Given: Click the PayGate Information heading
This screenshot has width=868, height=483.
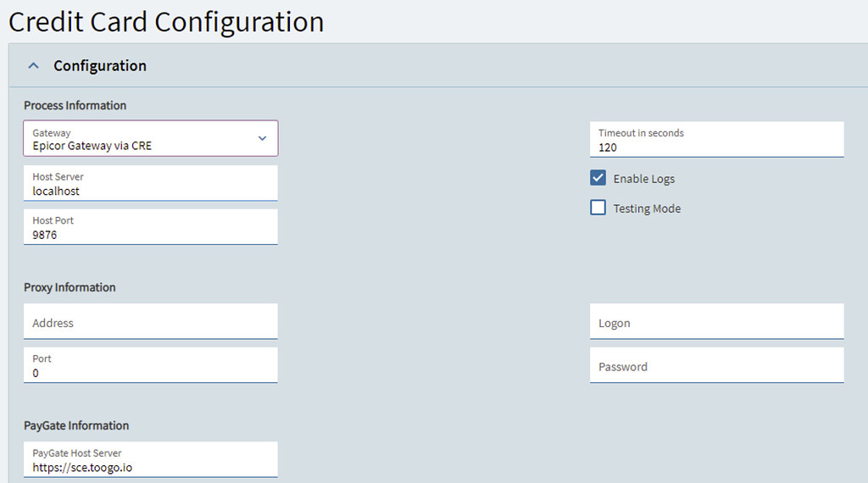Looking at the screenshot, I should tap(76, 425).
